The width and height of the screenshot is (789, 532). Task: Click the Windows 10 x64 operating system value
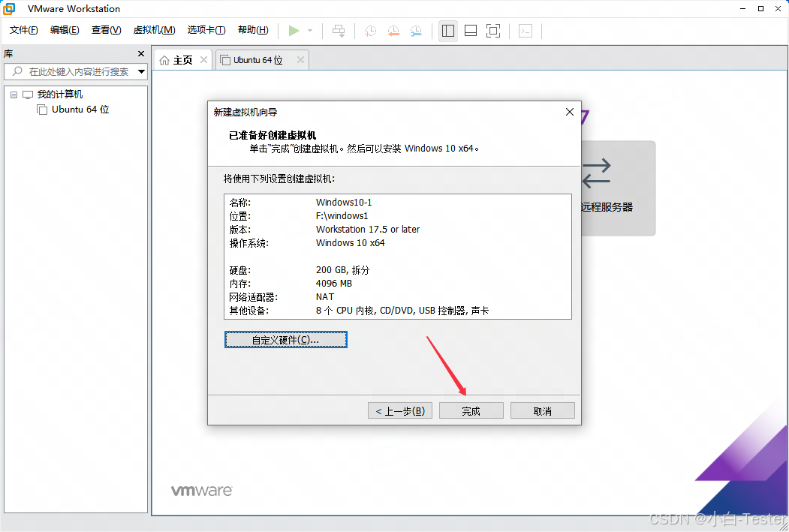350,243
